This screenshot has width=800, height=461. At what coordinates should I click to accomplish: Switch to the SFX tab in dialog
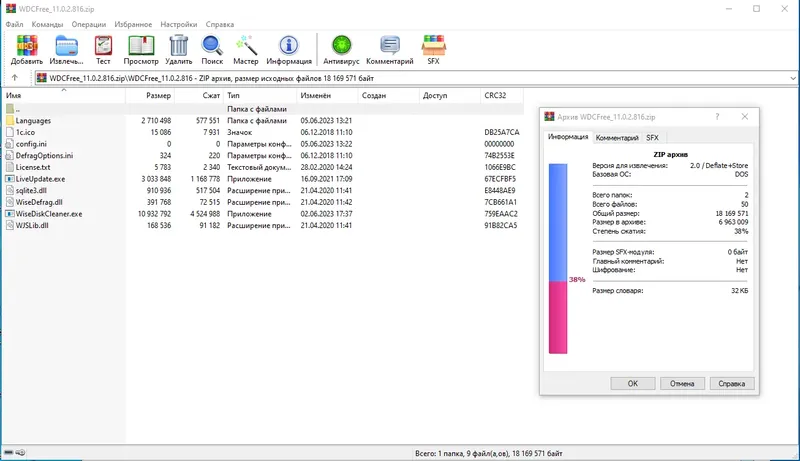click(x=652, y=138)
